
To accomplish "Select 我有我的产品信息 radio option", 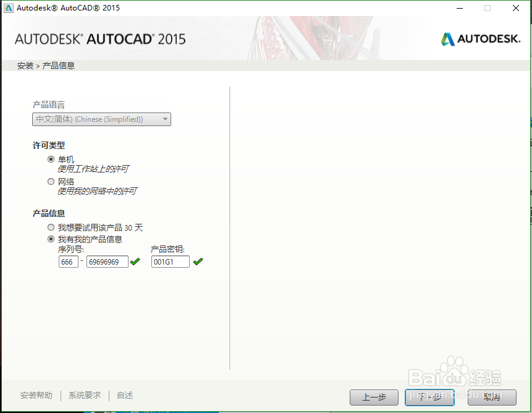I will [x=51, y=239].
